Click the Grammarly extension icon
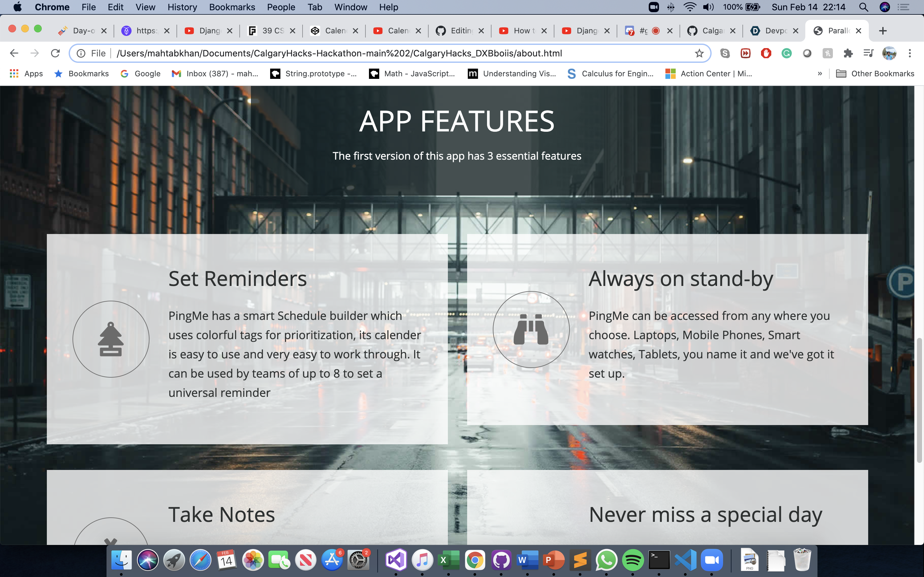The height and width of the screenshot is (577, 924). (x=787, y=54)
